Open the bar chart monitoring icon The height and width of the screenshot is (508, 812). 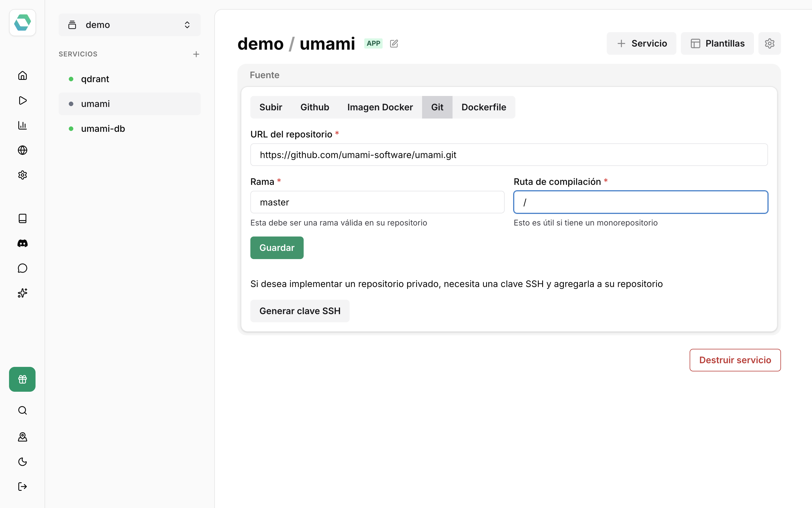pos(23,125)
